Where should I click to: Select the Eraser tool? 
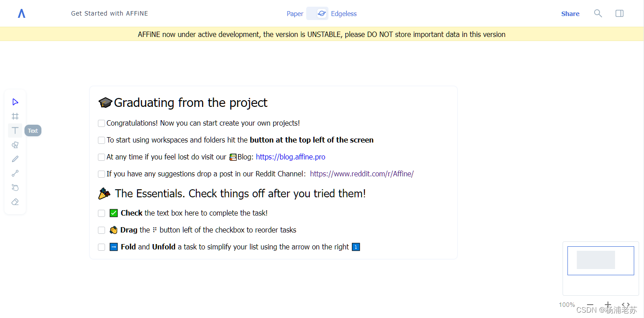[15, 202]
